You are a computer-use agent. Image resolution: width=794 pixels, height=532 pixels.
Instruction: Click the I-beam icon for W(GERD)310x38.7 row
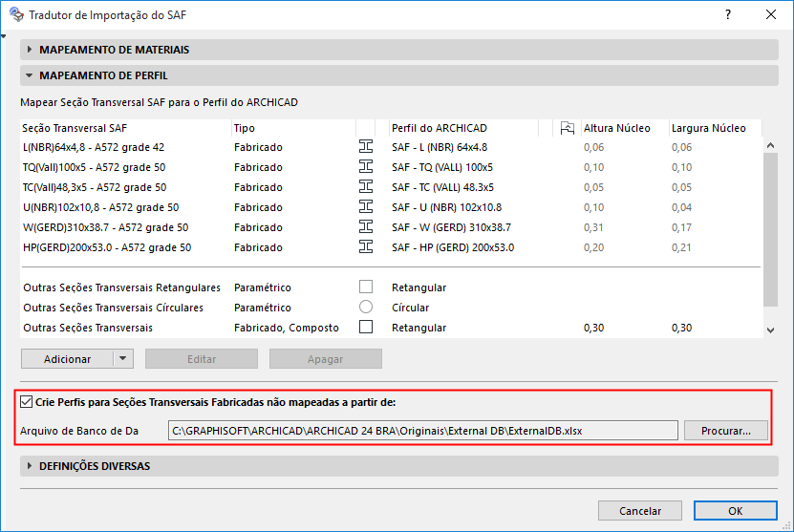point(365,227)
